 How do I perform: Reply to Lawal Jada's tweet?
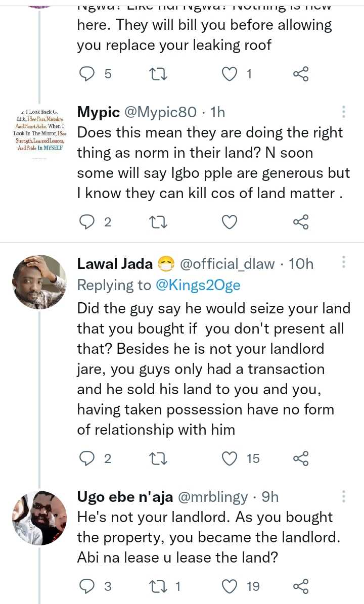point(88,458)
